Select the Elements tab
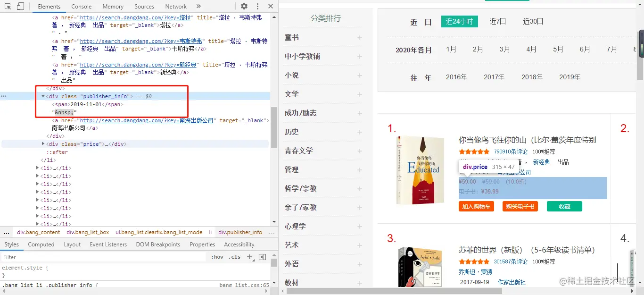Screen dimensions: 644x295 point(50,7)
